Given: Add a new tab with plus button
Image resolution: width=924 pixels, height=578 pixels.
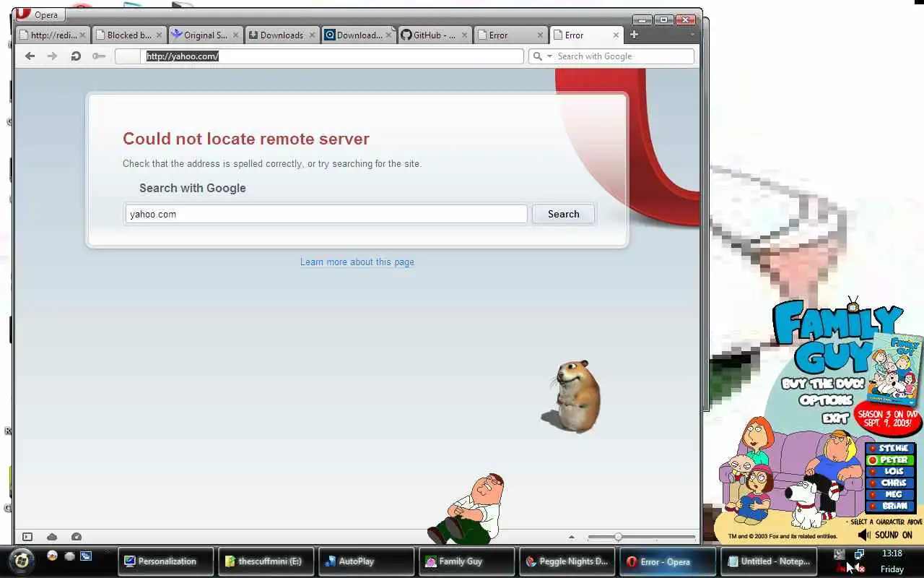Looking at the screenshot, I should pos(634,34).
